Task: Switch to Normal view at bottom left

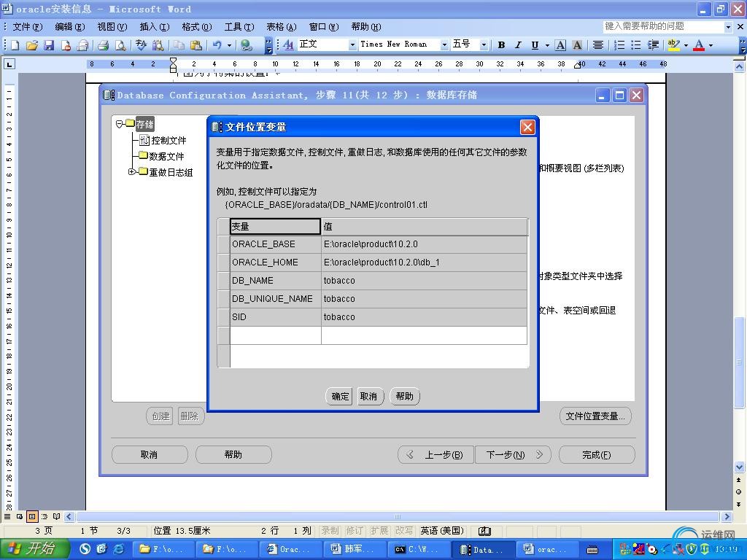Action: coord(7,516)
